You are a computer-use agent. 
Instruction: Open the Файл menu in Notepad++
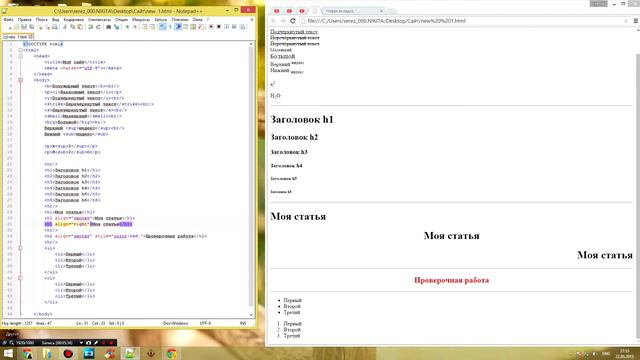8,20
